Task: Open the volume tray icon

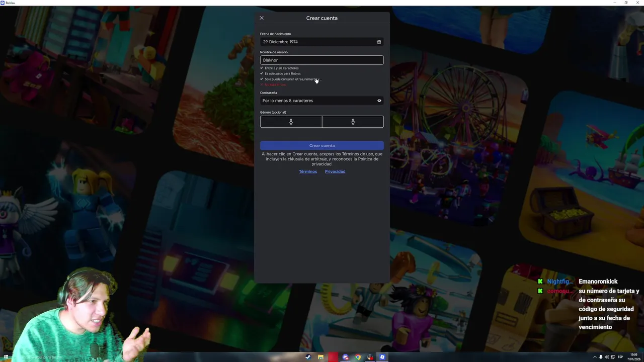Action: pyautogui.click(x=607, y=357)
